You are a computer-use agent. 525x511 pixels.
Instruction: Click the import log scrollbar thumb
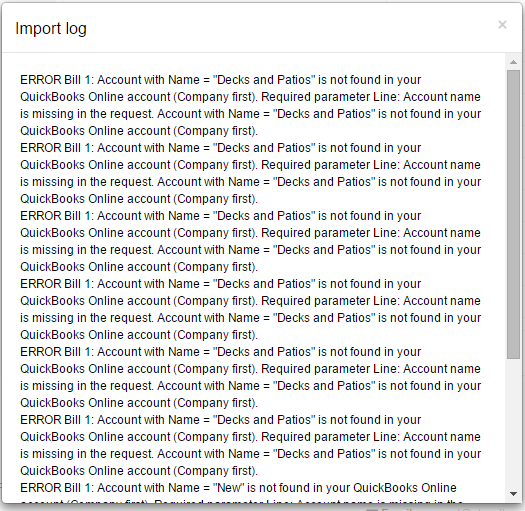pos(513,214)
